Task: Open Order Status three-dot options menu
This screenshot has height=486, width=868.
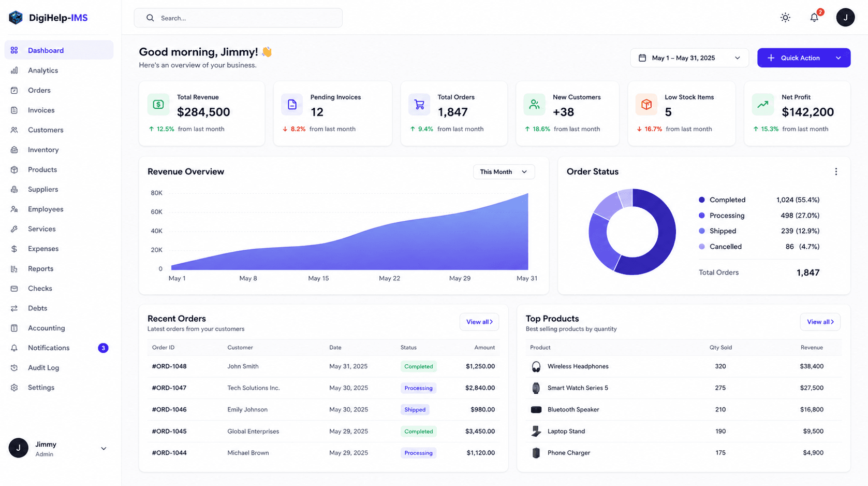Action: (836, 171)
